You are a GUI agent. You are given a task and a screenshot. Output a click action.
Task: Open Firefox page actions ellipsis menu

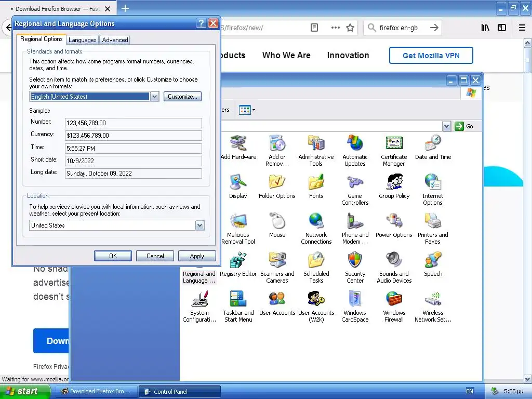(335, 28)
